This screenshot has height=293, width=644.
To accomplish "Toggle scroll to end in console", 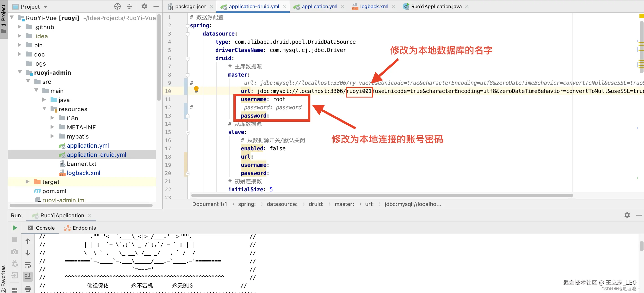I will (x=28, y=276).
